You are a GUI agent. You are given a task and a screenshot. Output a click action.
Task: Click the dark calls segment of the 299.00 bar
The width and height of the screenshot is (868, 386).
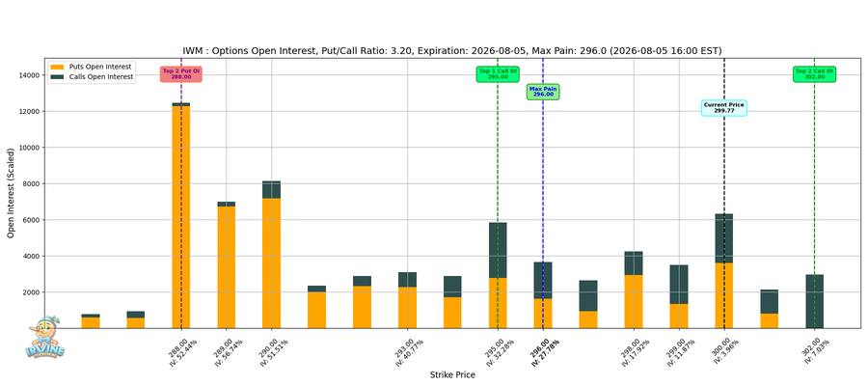(x=679, y=285)
